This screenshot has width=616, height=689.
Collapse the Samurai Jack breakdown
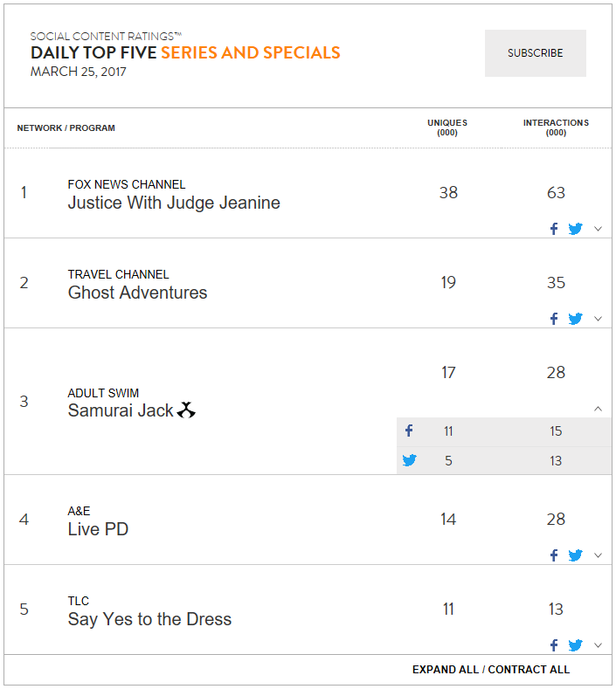[598, 409]
